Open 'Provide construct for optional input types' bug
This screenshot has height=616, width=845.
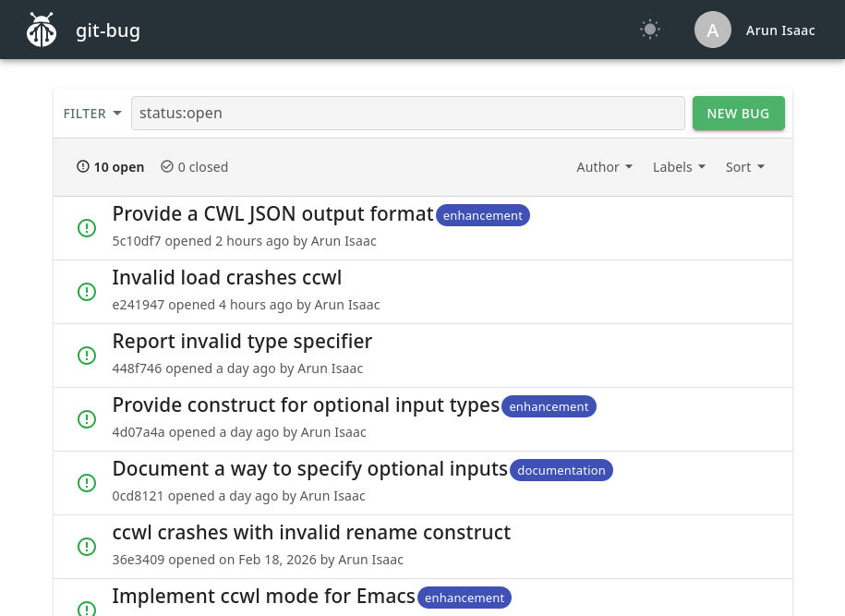(x=306, y=405)
